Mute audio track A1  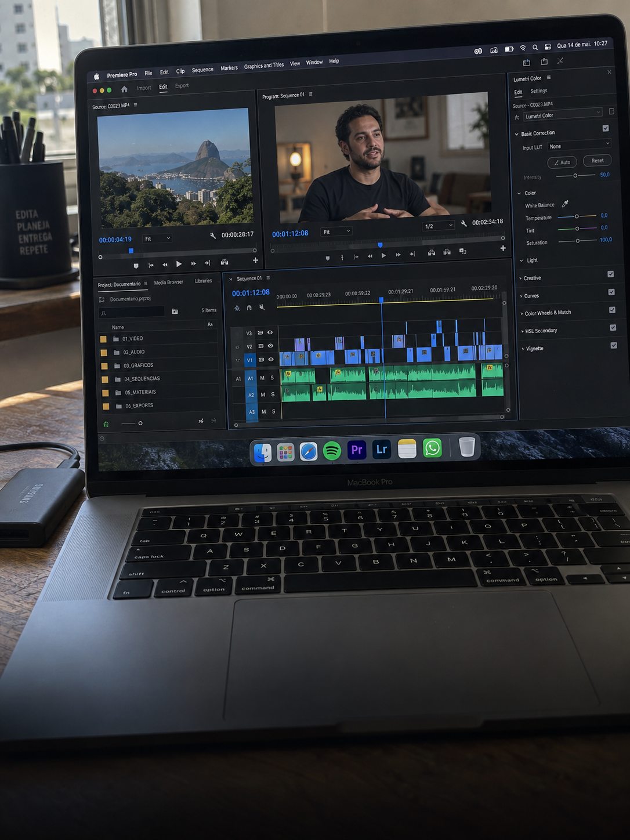[262, 378]
